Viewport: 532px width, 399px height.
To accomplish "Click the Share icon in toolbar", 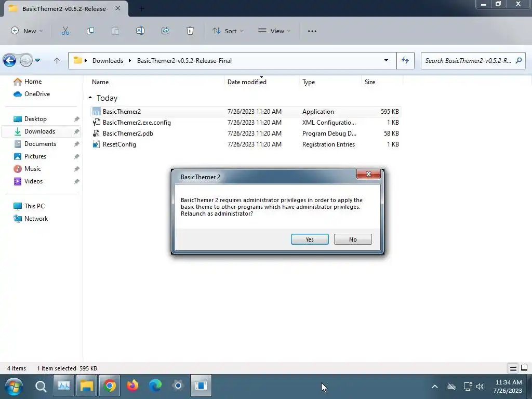I will tap(165, 31).
